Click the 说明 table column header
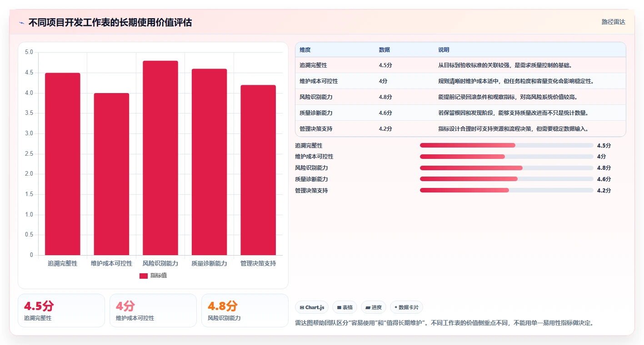The width and height of the screenshot is (644, 345). pyautogui.click(x=444, y=50)
